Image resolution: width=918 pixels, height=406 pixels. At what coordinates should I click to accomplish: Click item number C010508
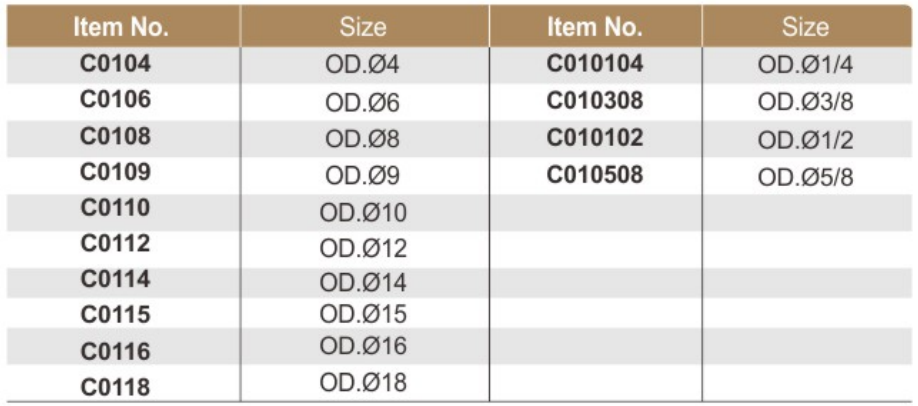(x=595, y=174)
